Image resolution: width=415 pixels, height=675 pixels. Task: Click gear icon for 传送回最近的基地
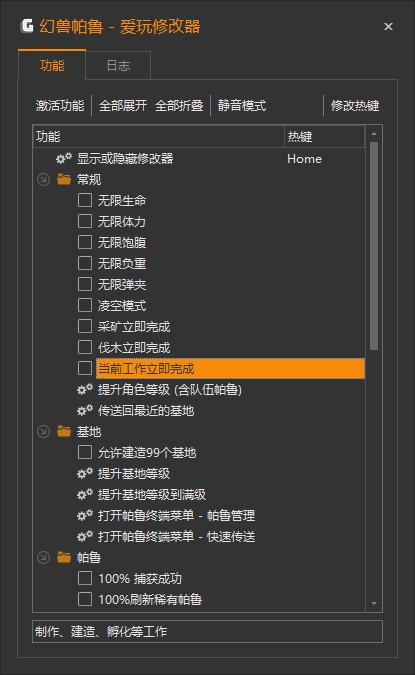pyautogui.click(x=85, y=411)
